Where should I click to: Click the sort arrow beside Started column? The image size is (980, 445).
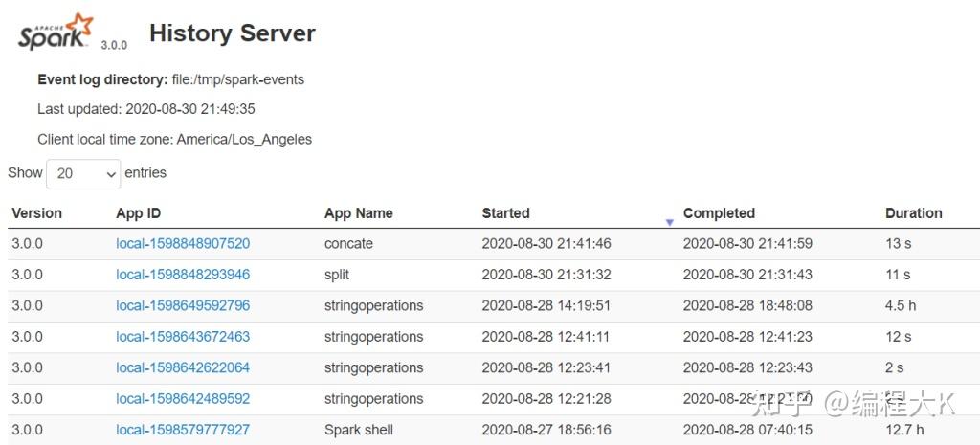(669, 222)
